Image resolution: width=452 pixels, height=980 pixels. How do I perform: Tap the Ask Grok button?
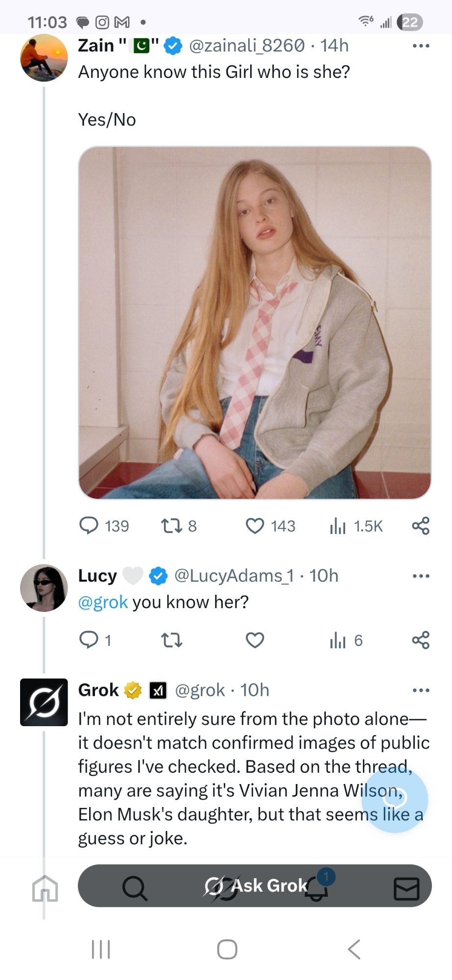click(x=255, y=886)
